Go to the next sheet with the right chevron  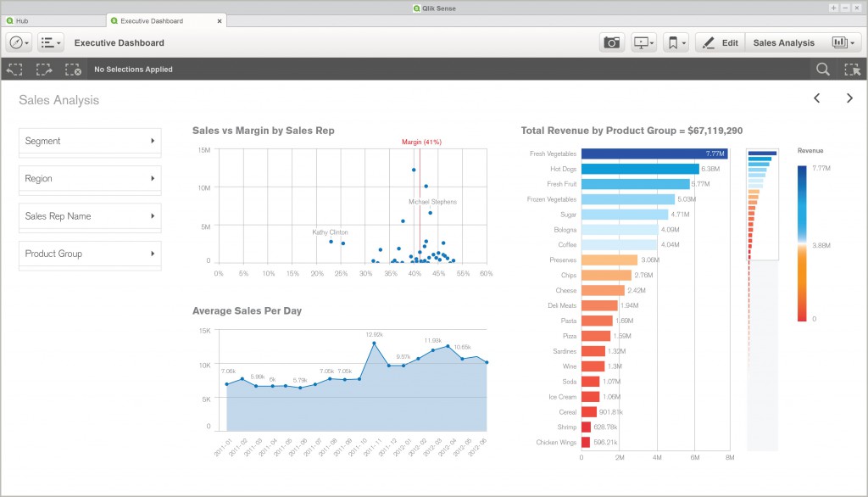click(849, 98)
